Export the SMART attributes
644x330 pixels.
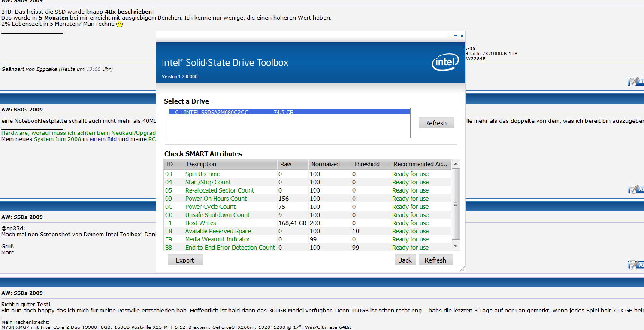pyautogui.click(x=185, y=260)
